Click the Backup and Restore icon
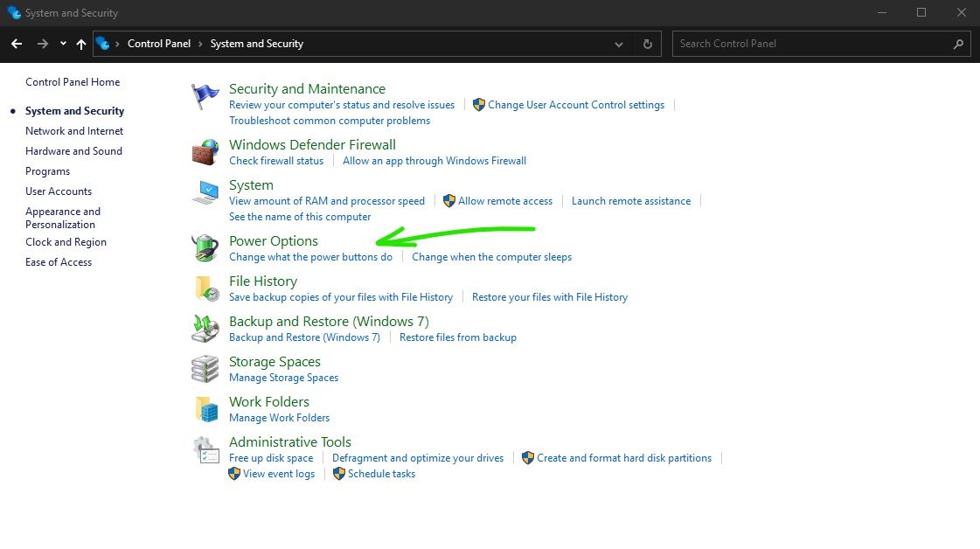The image size is (980, 549). 205,329
